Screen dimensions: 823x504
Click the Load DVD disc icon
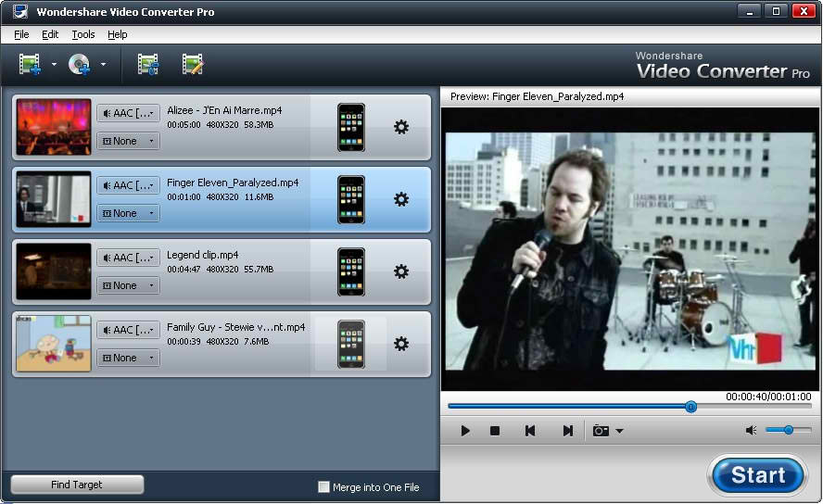pyautogui.click(x=80, y=65)
